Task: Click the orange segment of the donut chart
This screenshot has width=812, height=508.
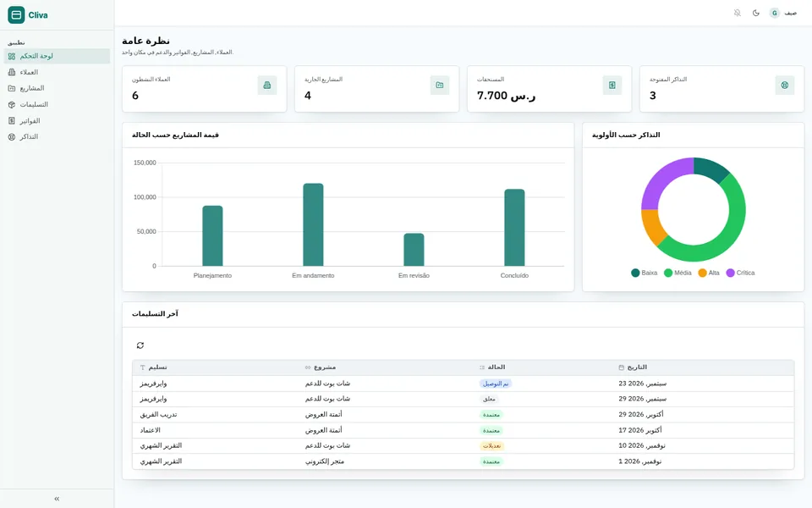Action: (652, 226)
